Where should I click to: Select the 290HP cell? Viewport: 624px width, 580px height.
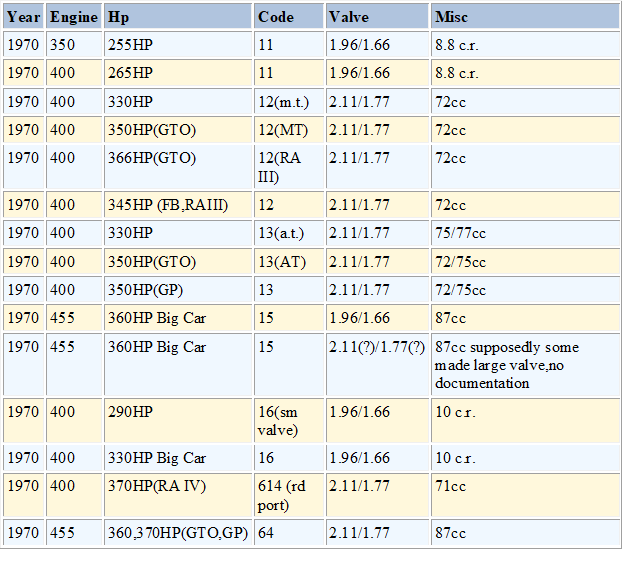point(178,420)
